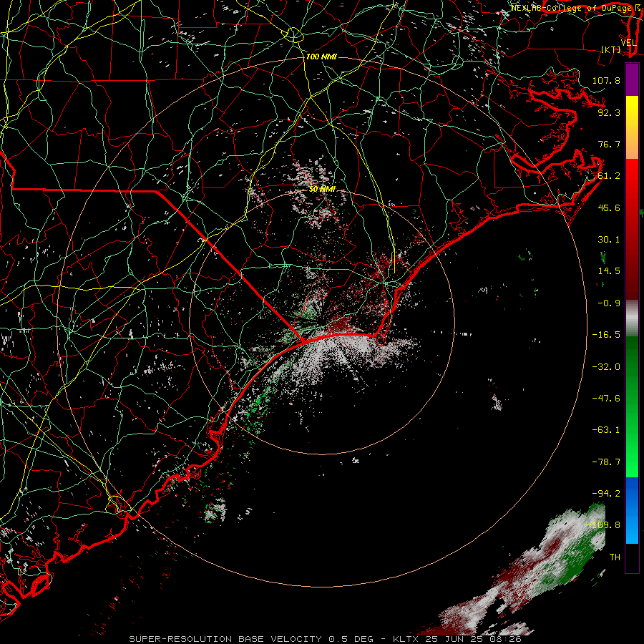Click the -63.1 velocity scale value
This screenshot has height=644, width=644.
[606, 430]
